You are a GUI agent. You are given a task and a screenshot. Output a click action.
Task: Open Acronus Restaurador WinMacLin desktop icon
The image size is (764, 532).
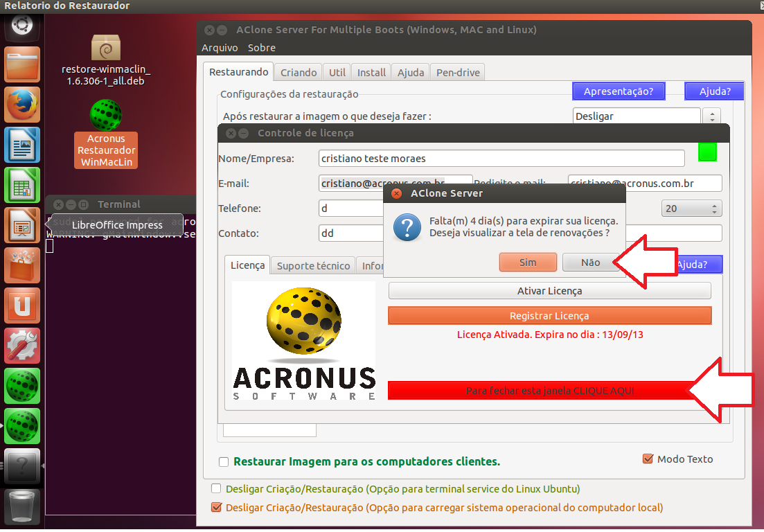pyautogui.click(x=106, y=134)
